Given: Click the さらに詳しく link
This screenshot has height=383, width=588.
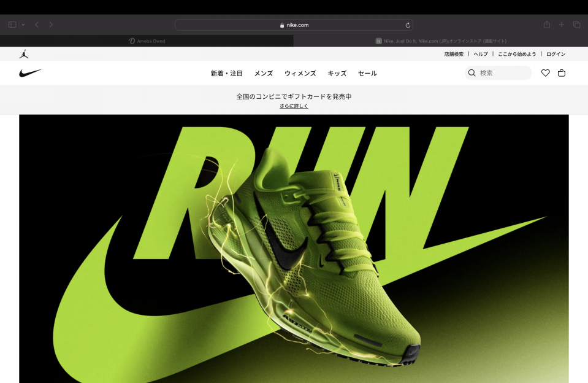Looking at the screenshot, I should pyautogui.click(x=294, y=106).
